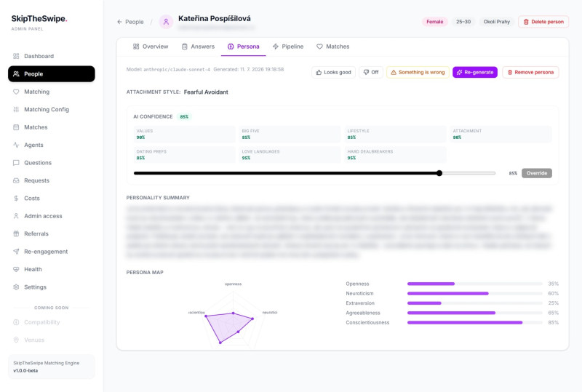This screenshot has width=582, height=392.
Task: Click the Values confidence cell 90%
Action: pos(185,134)
